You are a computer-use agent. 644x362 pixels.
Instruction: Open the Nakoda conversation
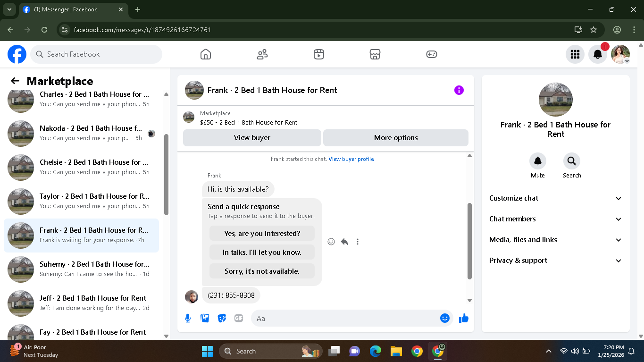(81, 133)
